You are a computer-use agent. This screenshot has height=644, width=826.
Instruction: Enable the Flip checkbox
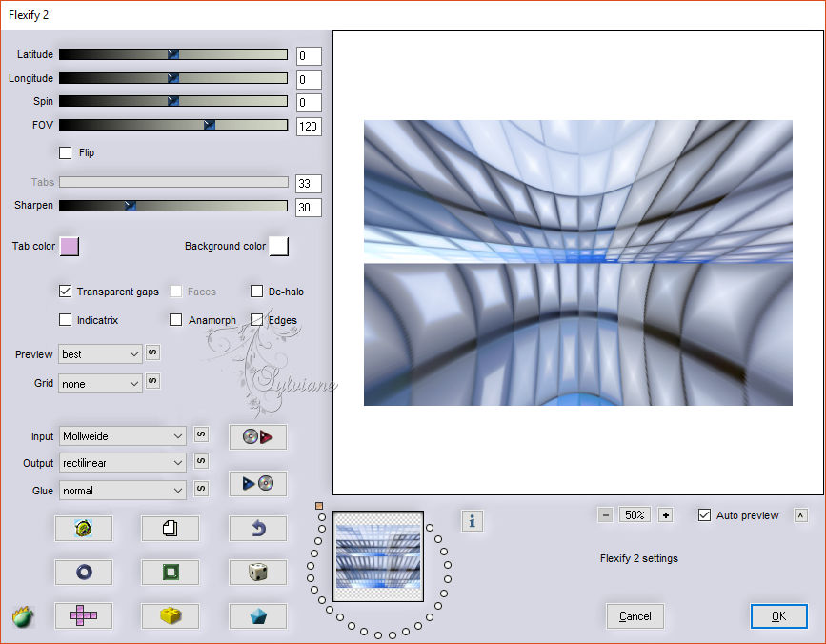[x=66, y=152]
